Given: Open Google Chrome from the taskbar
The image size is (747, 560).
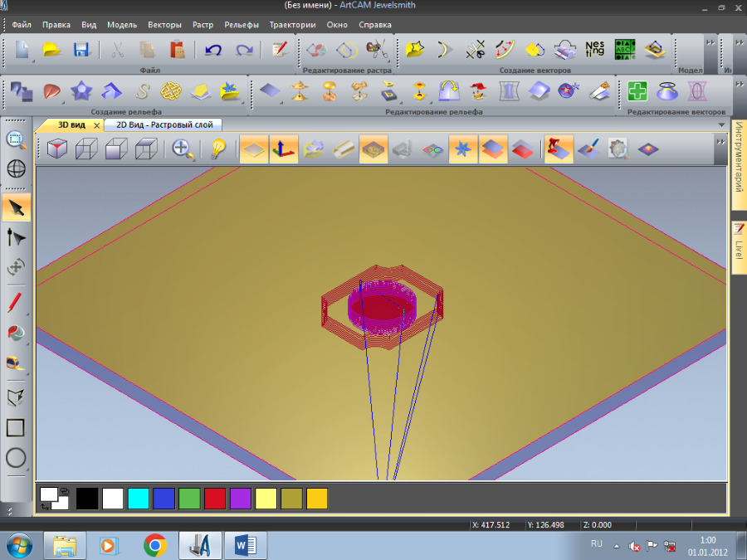Looking at the screenshot, I should 154,545.
